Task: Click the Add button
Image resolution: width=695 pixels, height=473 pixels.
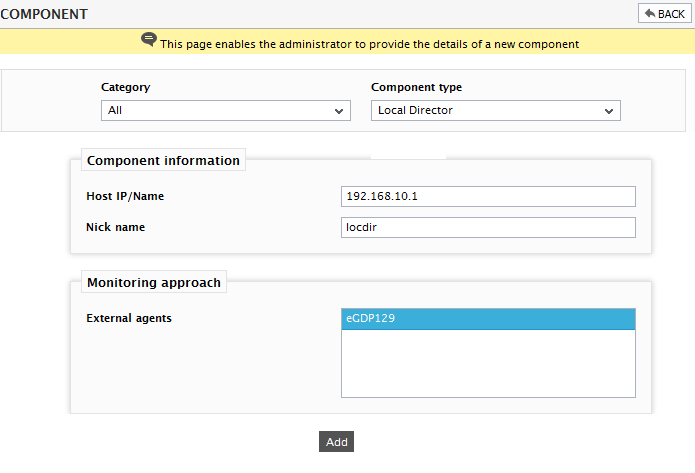Action: tap(336, 442)
